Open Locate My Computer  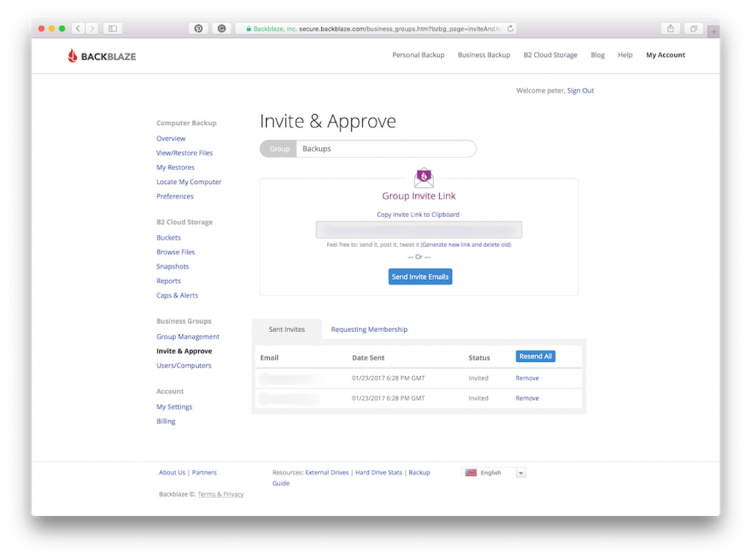188,182
